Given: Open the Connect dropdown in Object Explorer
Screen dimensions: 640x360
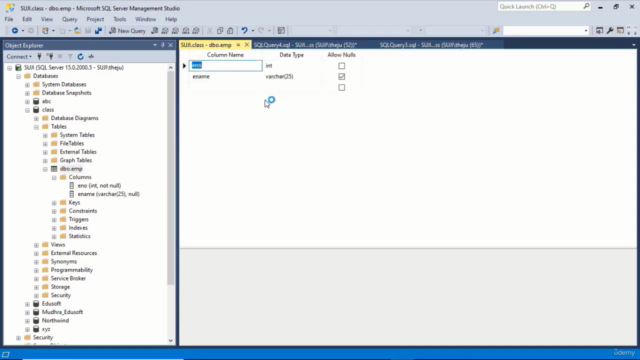Looking at the screenshot, I should [x=19, y=56].
